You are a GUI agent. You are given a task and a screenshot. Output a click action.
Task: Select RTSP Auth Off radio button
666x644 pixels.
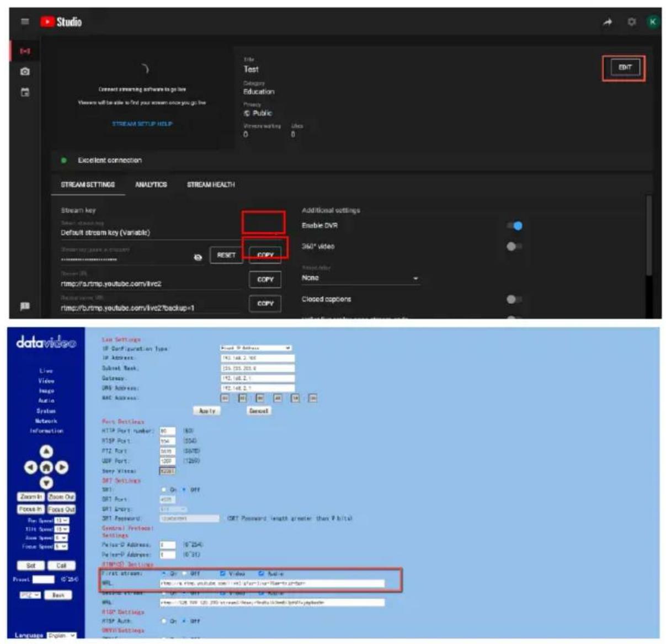(184, 621)
